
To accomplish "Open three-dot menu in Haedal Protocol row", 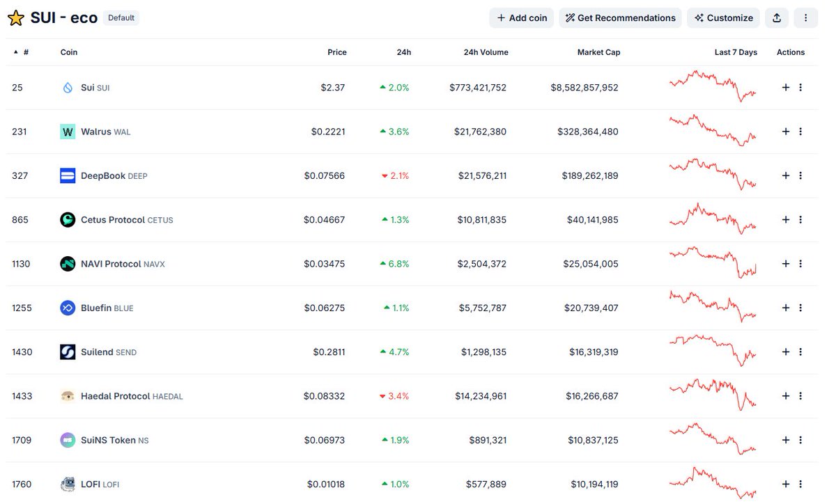I will [x=800, y=396].
